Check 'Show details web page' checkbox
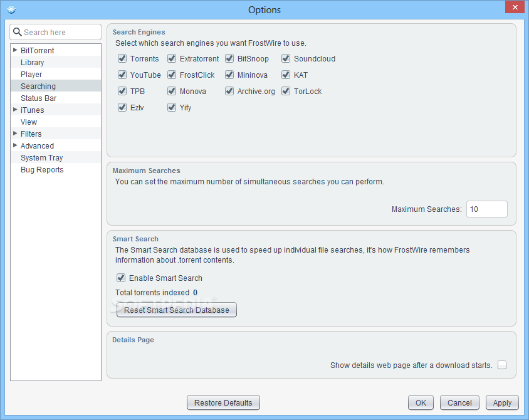Image resolution: width=529 pixels, height=420 pixels. [x=502, y=365]
